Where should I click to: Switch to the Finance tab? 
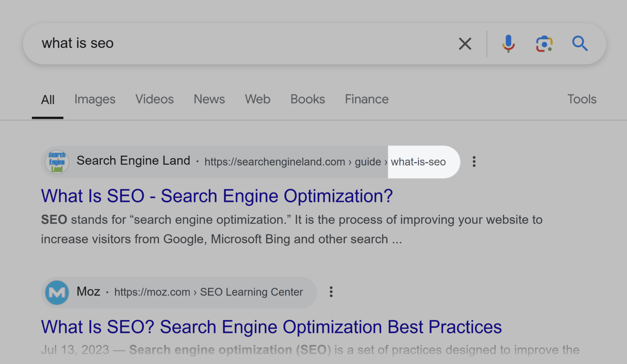(366, 99)
